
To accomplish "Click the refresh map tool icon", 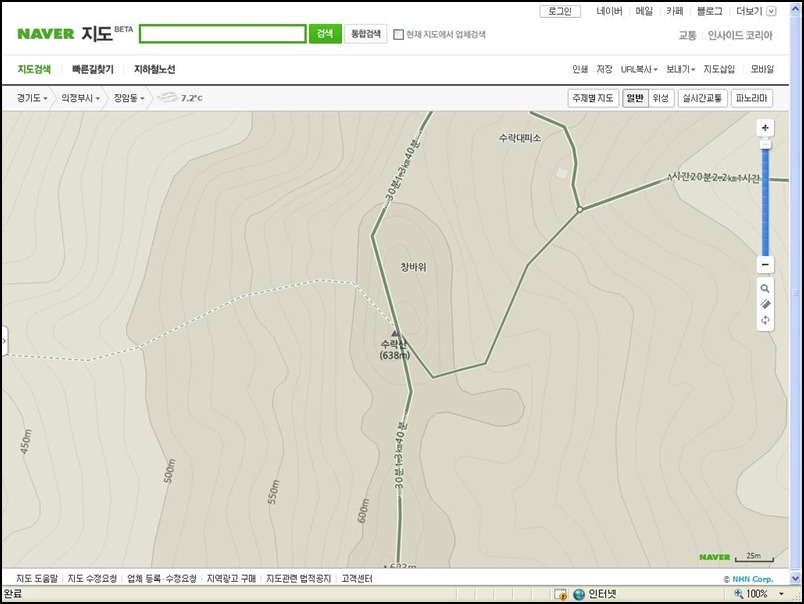I will coord(765,320).
